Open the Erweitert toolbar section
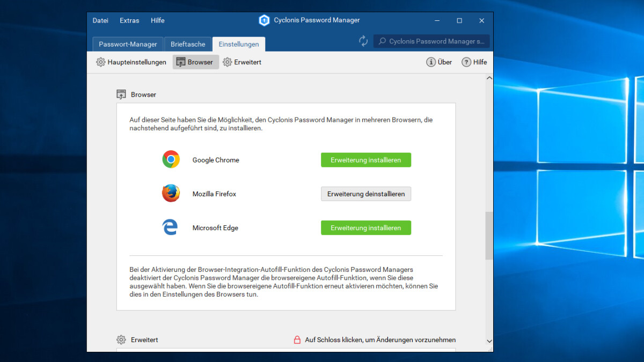 pyautogui.click(x=242, y=62)
